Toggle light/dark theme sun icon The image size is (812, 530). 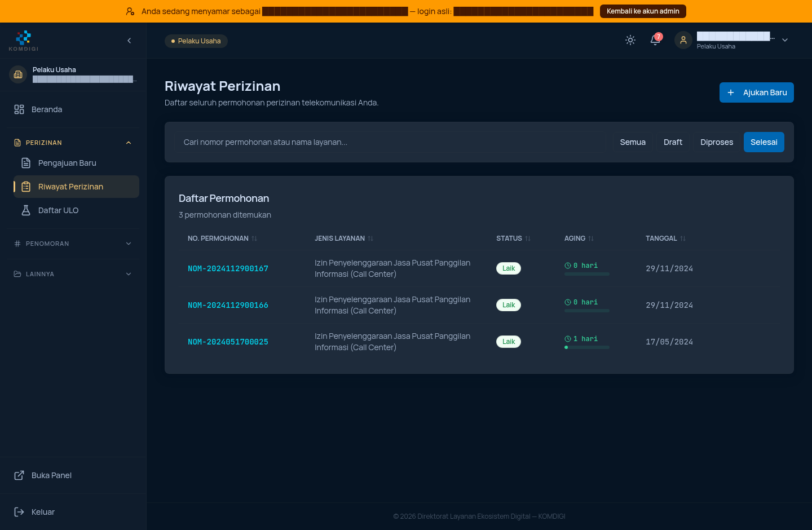[x=630, y=40]
